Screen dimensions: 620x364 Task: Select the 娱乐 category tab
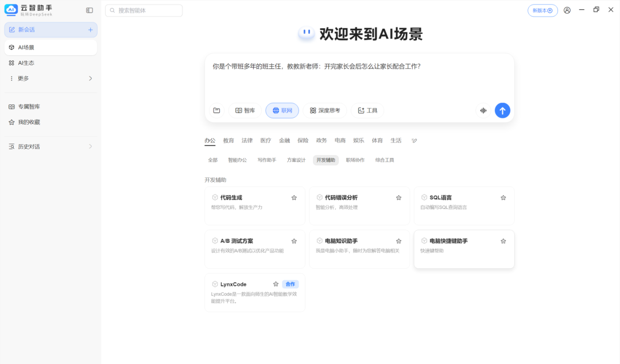point(359,141)
